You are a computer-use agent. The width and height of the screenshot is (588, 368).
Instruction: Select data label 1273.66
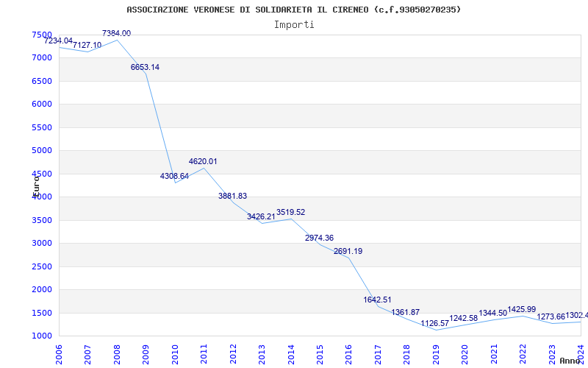pos(551,316)
